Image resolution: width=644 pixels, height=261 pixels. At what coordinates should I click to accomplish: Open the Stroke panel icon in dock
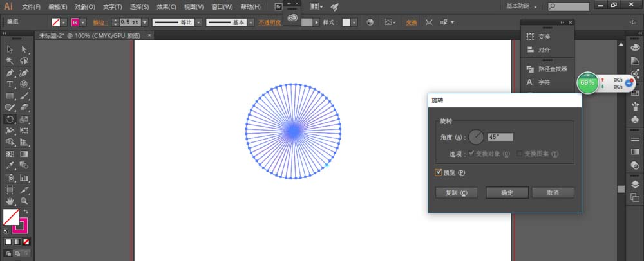(x=635, y=138)
